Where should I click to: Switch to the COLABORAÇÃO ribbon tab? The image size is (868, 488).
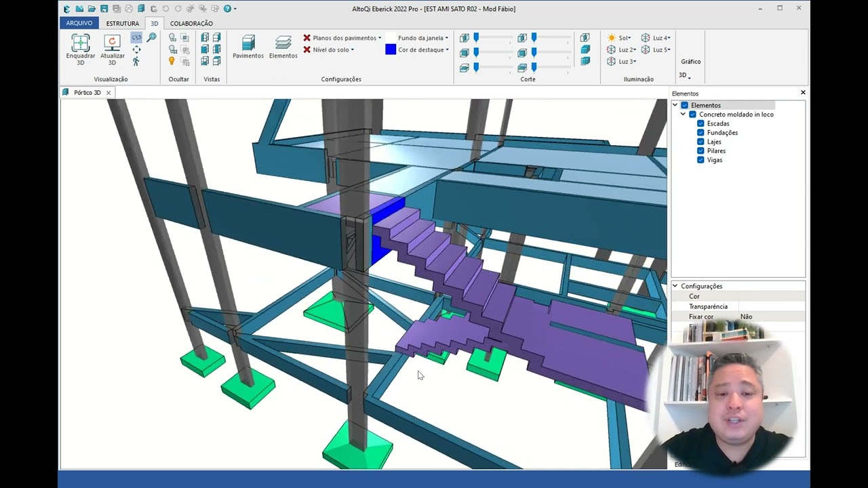191,23
